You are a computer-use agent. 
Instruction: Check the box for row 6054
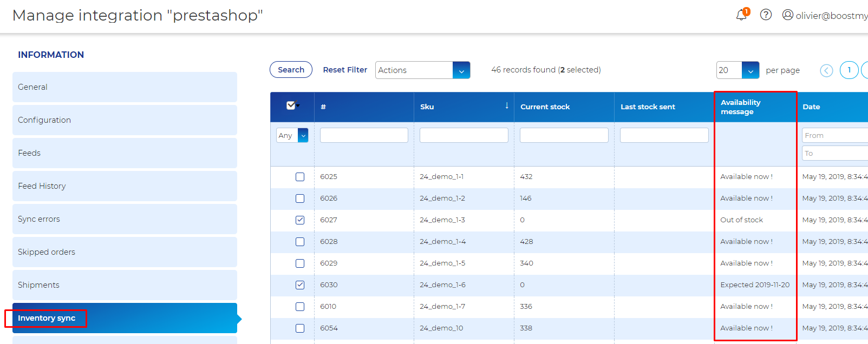(x=300, y=328)
